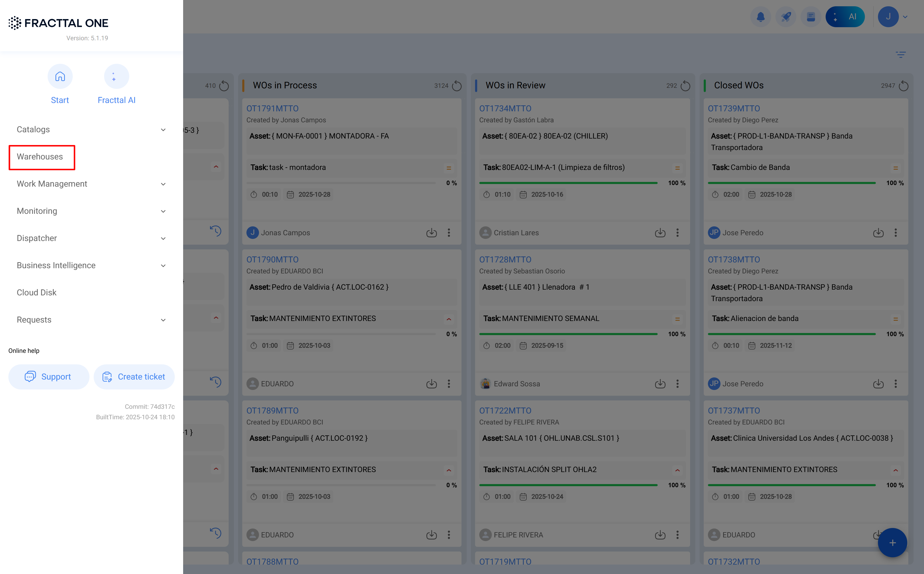
Task: Open the user profile dropdown arrow
Action: pos(905,17)
